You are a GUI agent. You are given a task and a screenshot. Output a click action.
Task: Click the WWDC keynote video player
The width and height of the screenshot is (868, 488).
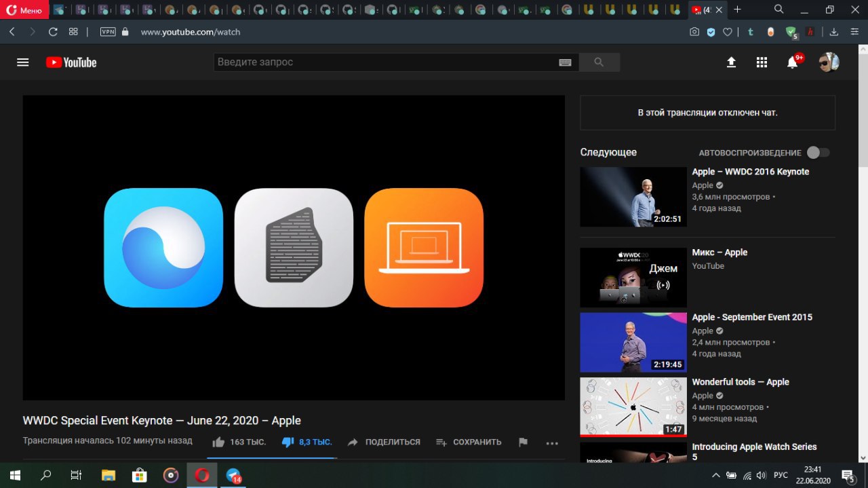[294, 248]
